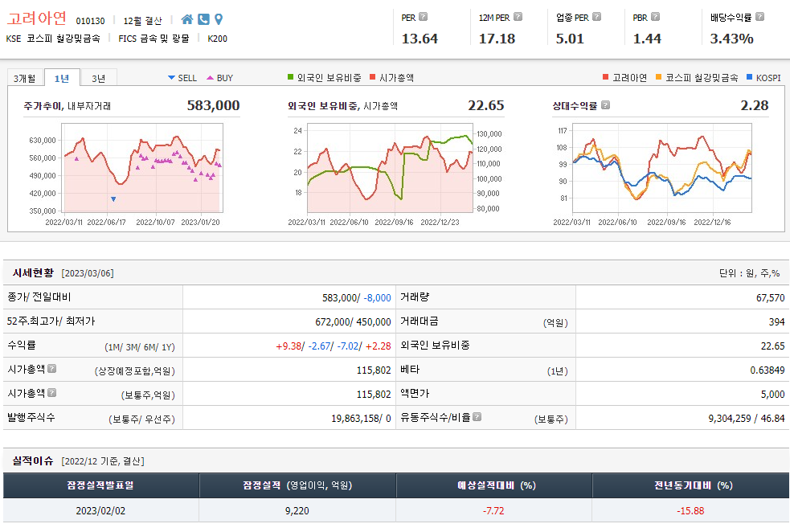This screenshot has height=532, width=790.
Task: Click the 12M PER value 17.18
Action: tap(497, 39)
